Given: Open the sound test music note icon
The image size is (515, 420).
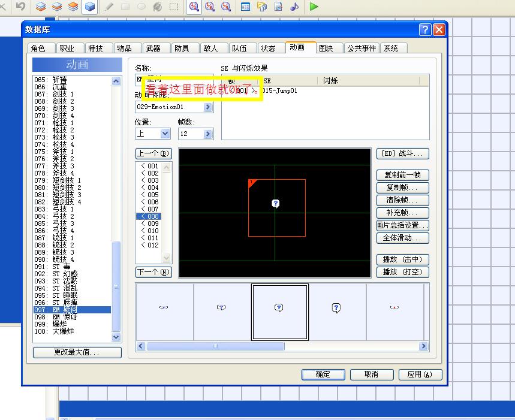Looking at the screenshot, I should pyautogui.click(x=294, y=7).
